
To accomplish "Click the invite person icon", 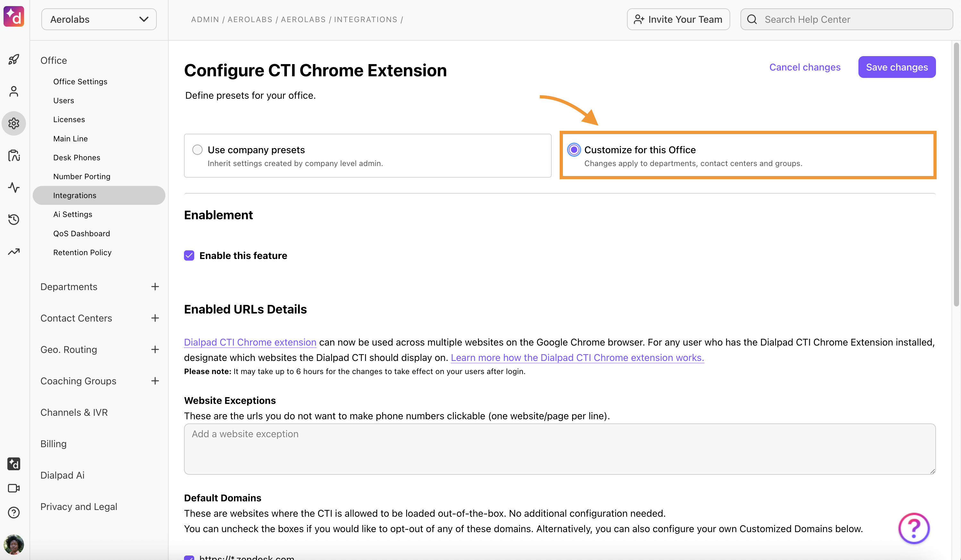I will tap(639, 20).
